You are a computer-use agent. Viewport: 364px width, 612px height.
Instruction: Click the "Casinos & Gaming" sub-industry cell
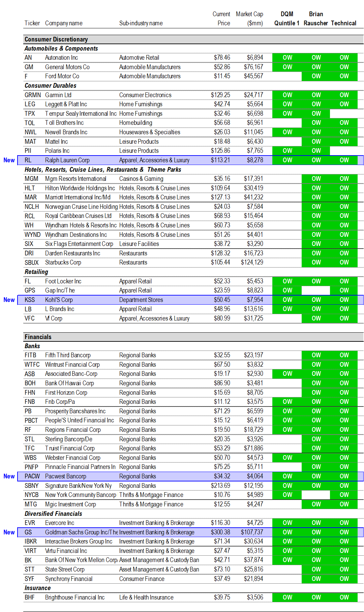click(141, 179)
